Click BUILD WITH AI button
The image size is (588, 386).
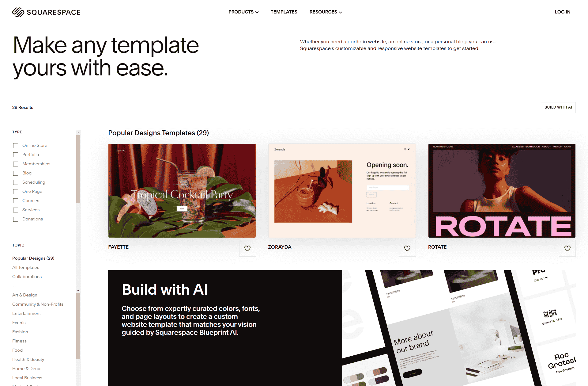(x=558, y=107)
